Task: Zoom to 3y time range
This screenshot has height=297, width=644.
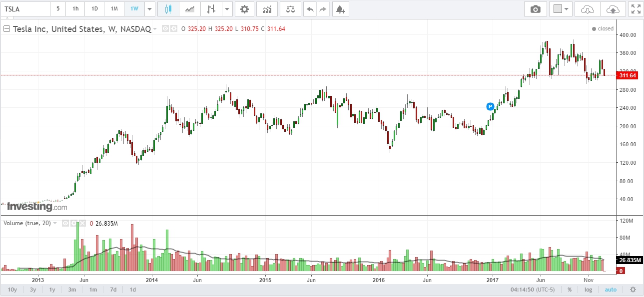Action: pyautogui.click(x=33, y=290)
